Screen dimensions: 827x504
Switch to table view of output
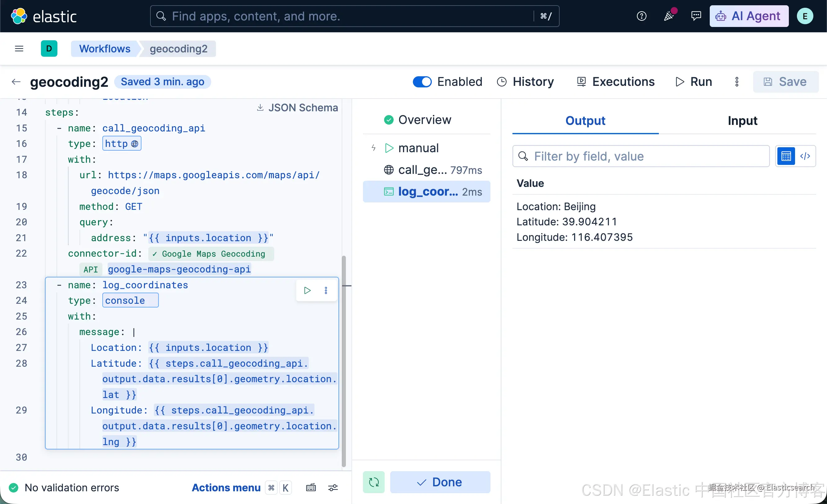coord(786,156)
